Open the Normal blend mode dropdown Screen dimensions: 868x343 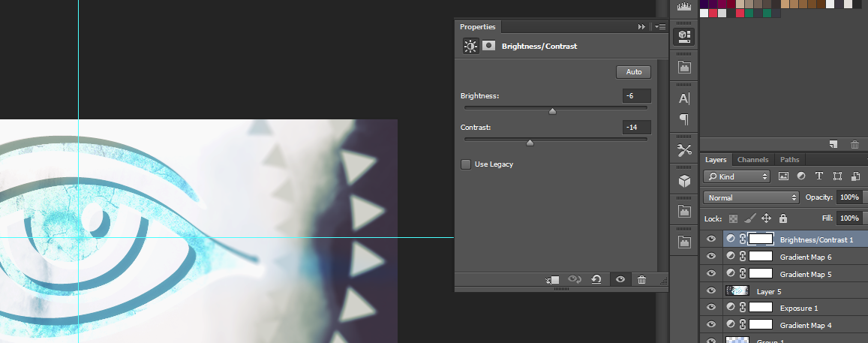[751, 197]
